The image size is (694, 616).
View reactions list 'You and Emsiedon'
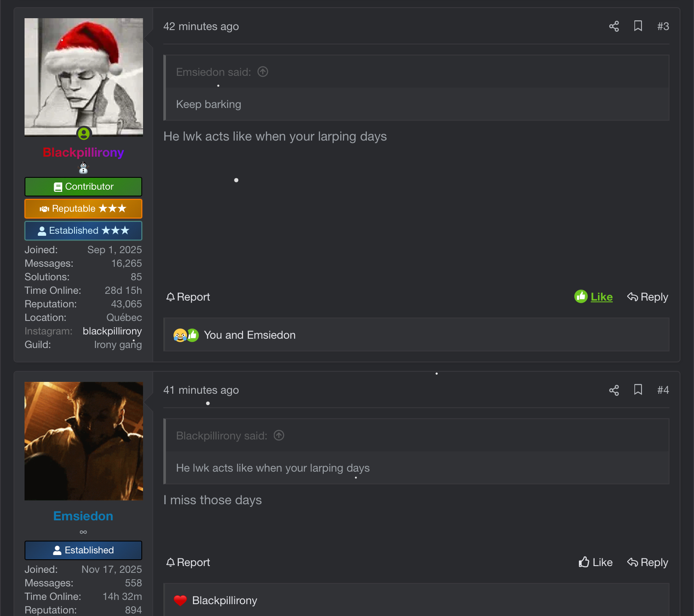pyautogui.click(x=250, y=335)
